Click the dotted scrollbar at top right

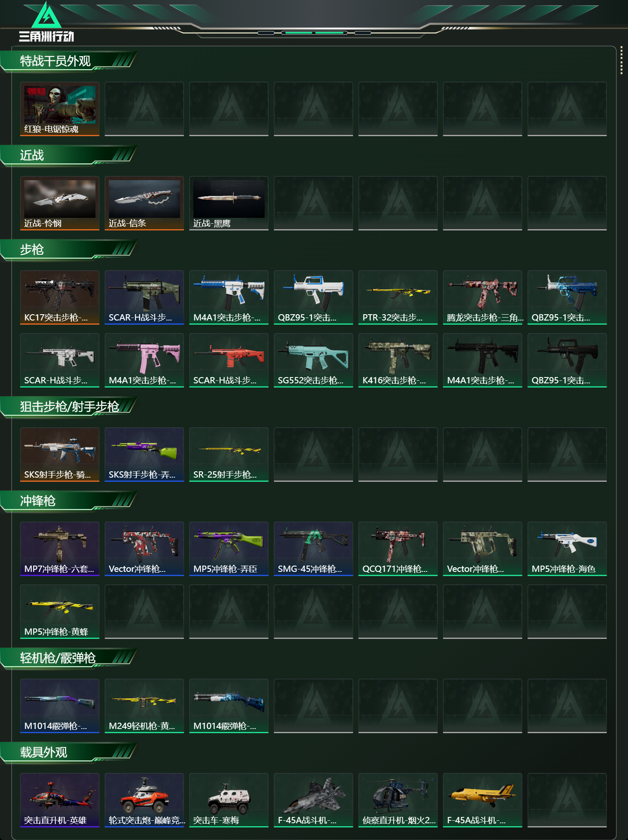621,61
